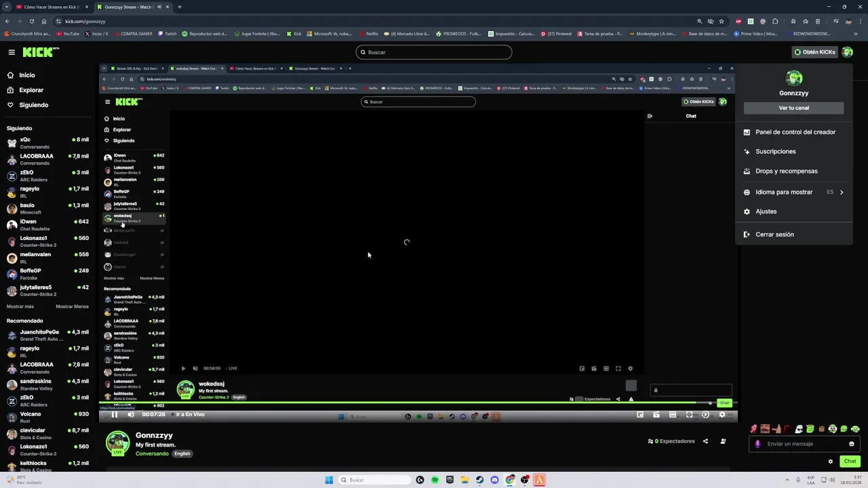Viewport: 868px width, 488px height.
Task: Open a new browser tab
Action: (x=180, y=7)
